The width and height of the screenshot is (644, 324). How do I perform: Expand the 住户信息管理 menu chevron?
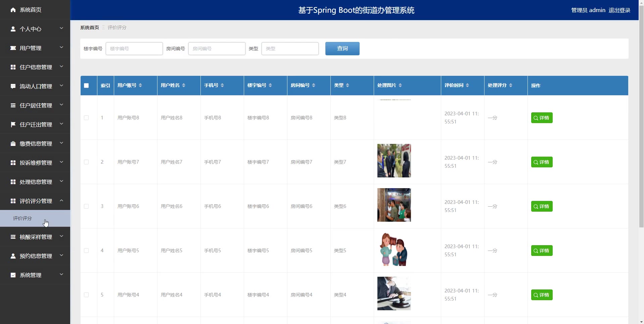pos(61,67)
